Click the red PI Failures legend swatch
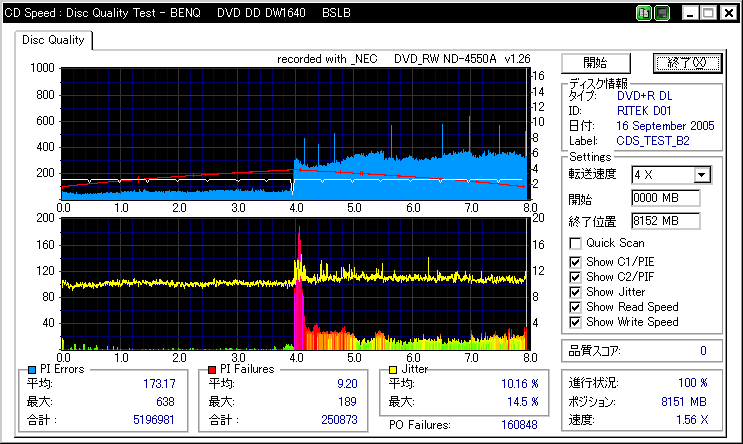This screenshot has width=743, height=444. [x=212, y=370]
